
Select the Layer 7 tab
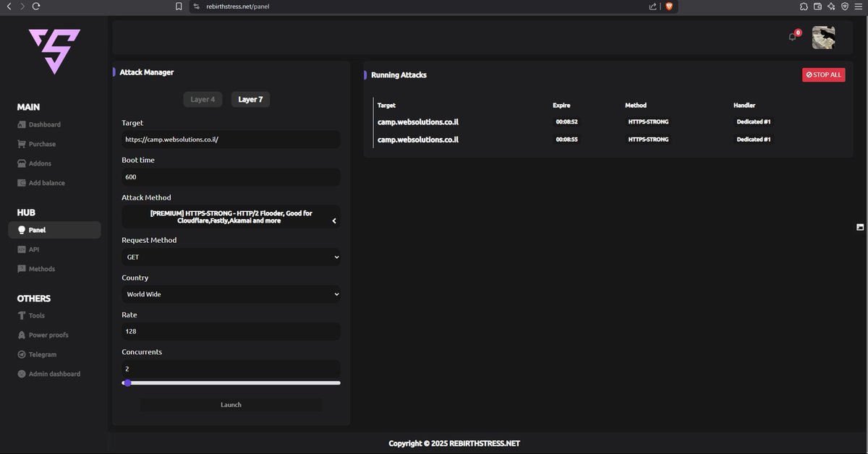[250, 99]
